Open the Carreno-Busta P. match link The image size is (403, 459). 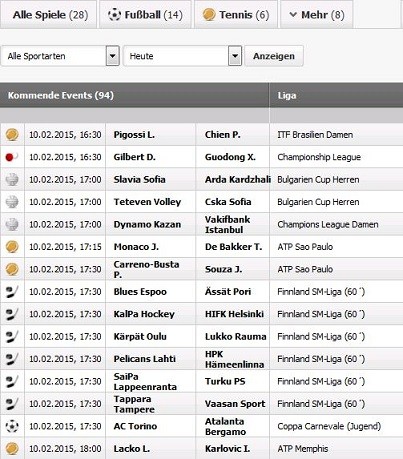(x=147, y=269)
